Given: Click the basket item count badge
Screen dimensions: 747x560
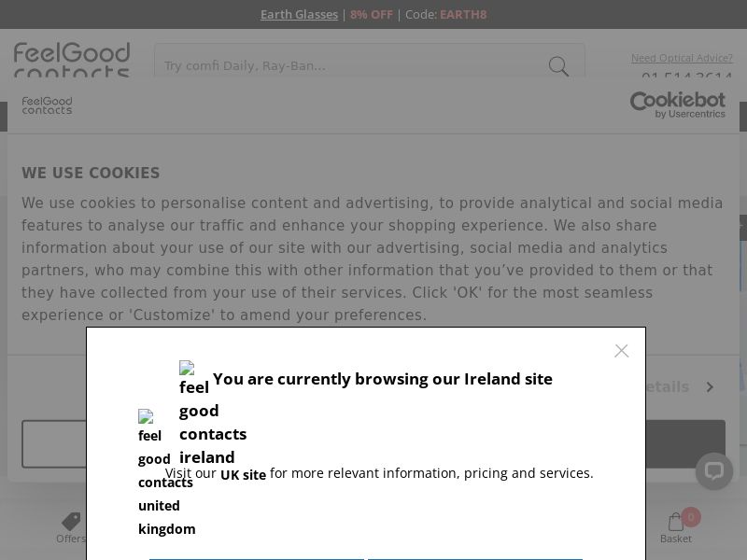Looking at the screenshot, I should point(691,516).
